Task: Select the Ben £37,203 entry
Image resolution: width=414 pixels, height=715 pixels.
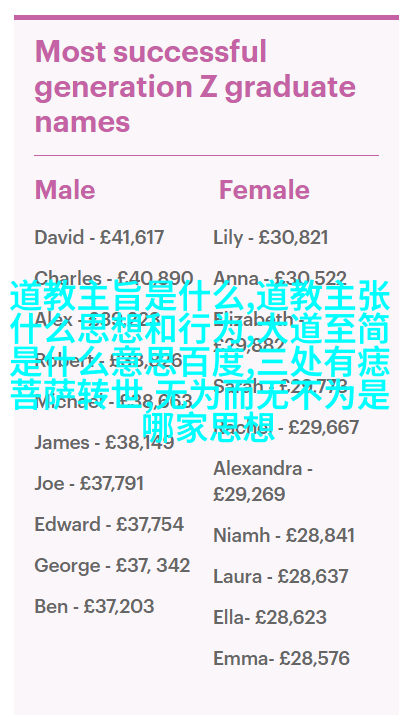Action: pos(94,606)
